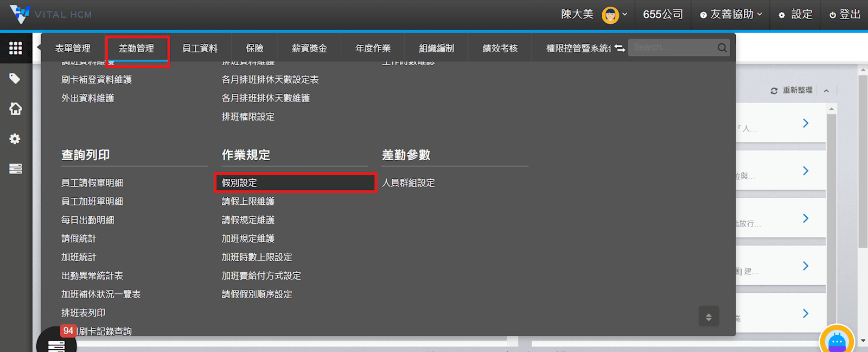Select the 保險 tab
This screenshot has width=868, height=352.
[x=254, y=48]
